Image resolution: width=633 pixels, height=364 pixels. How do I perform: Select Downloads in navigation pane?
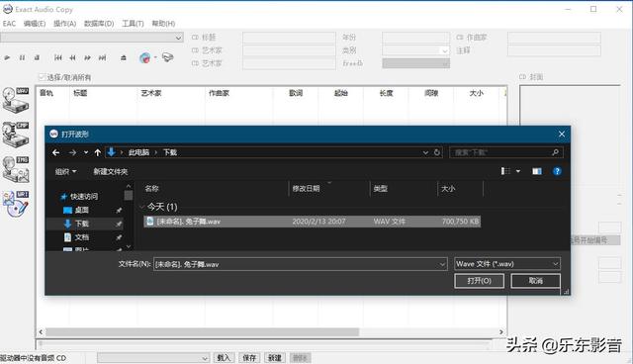click(81, 224)
